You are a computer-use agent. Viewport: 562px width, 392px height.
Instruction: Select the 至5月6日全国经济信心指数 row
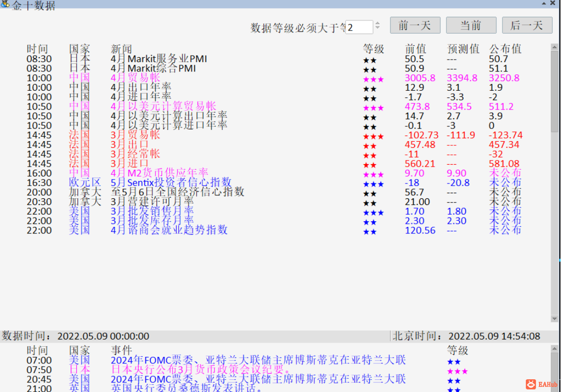274,192
